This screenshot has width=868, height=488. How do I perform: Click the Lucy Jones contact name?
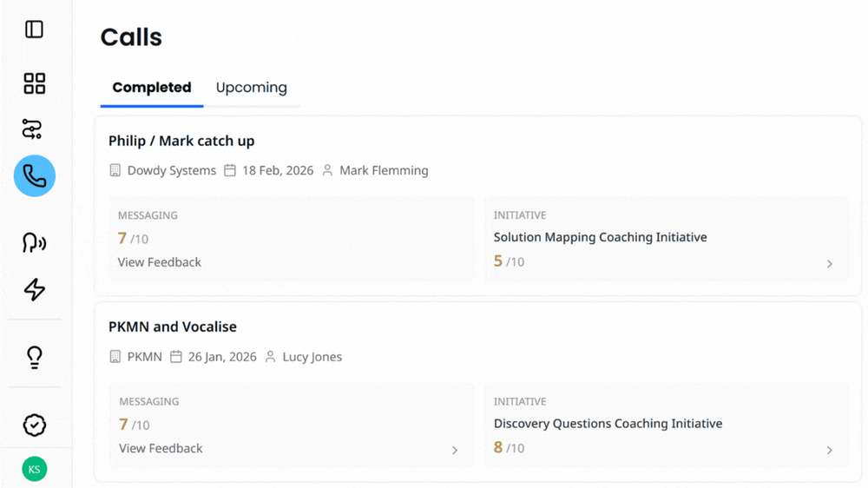[x=312, y=357]
